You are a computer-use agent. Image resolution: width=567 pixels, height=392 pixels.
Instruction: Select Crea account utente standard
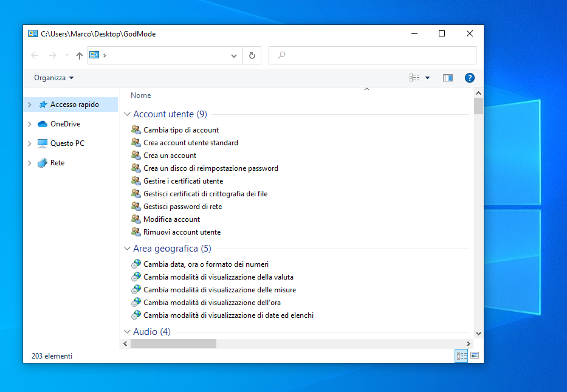coord(191,143)
